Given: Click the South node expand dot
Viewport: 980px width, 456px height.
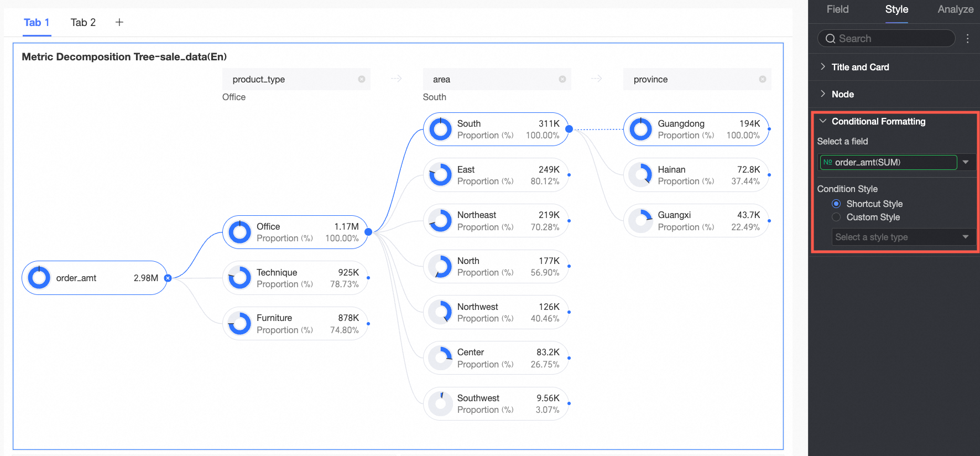Looking at the screenshot, I should tap(569, 129).
